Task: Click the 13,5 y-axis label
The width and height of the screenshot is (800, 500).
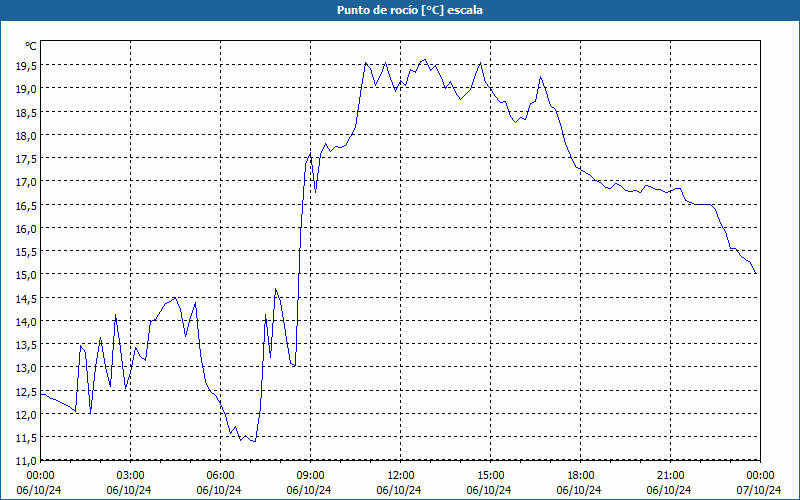Action: 26,344
